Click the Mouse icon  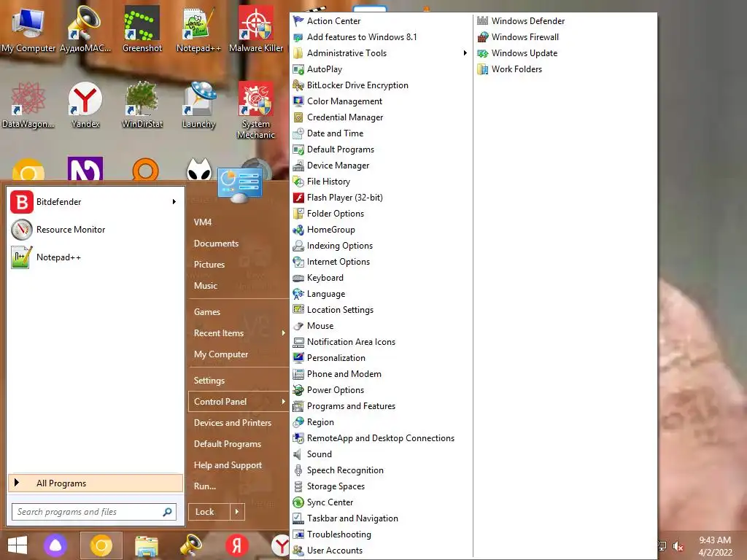click(x=298, y=326)
